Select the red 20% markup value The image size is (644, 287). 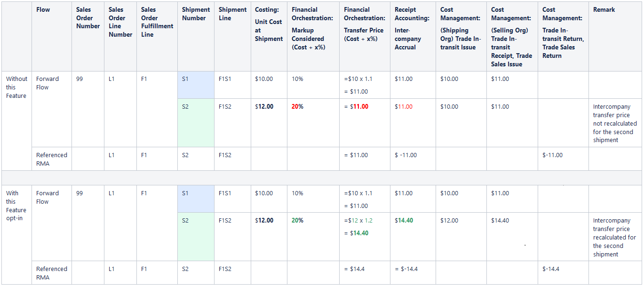297,106
